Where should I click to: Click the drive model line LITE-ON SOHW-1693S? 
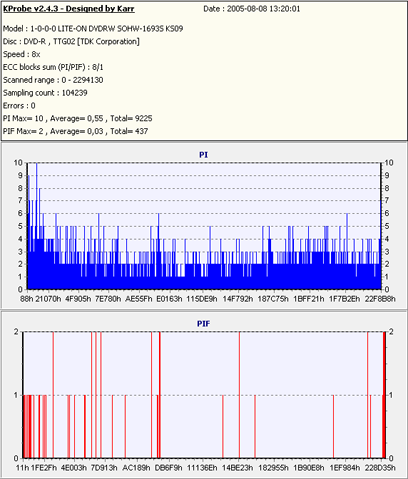tap(93, 29)
